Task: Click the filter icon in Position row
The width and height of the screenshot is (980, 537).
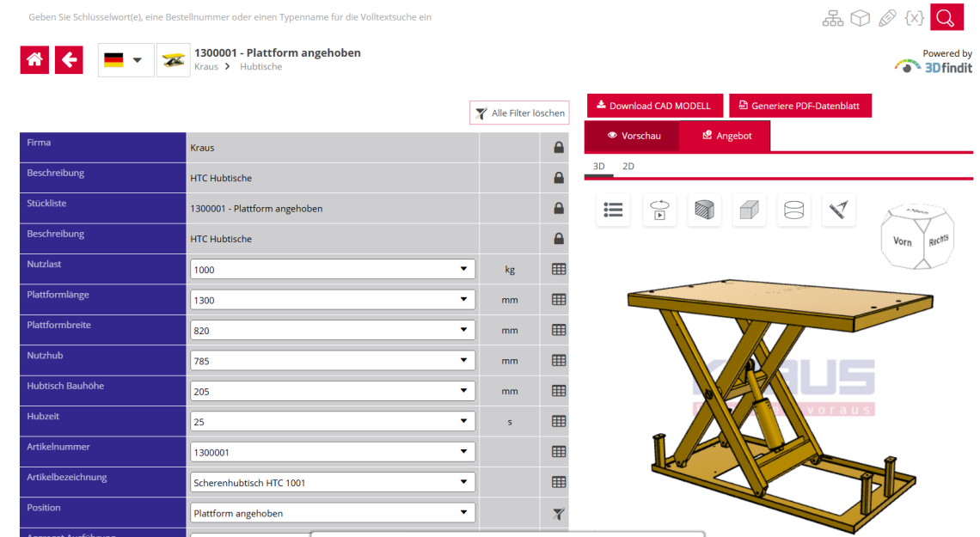Action: pyautogui.click(x=559, y=514)
